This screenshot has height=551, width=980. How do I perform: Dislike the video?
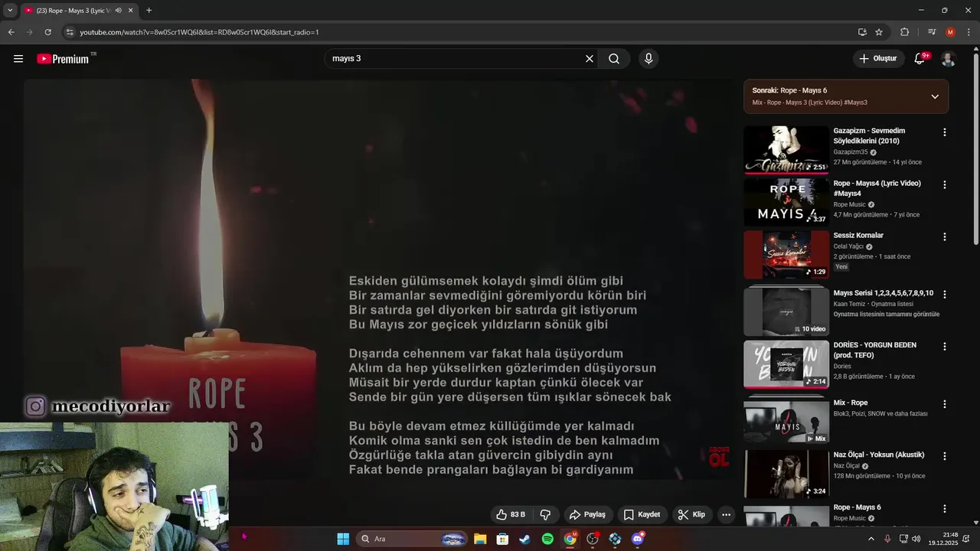click(x=546, y=515)
